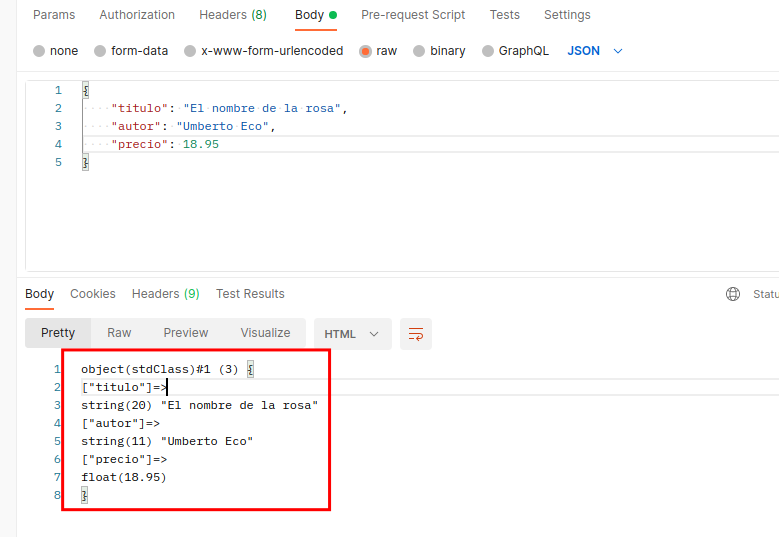Switch to the Authorization tab

(137, 15)
